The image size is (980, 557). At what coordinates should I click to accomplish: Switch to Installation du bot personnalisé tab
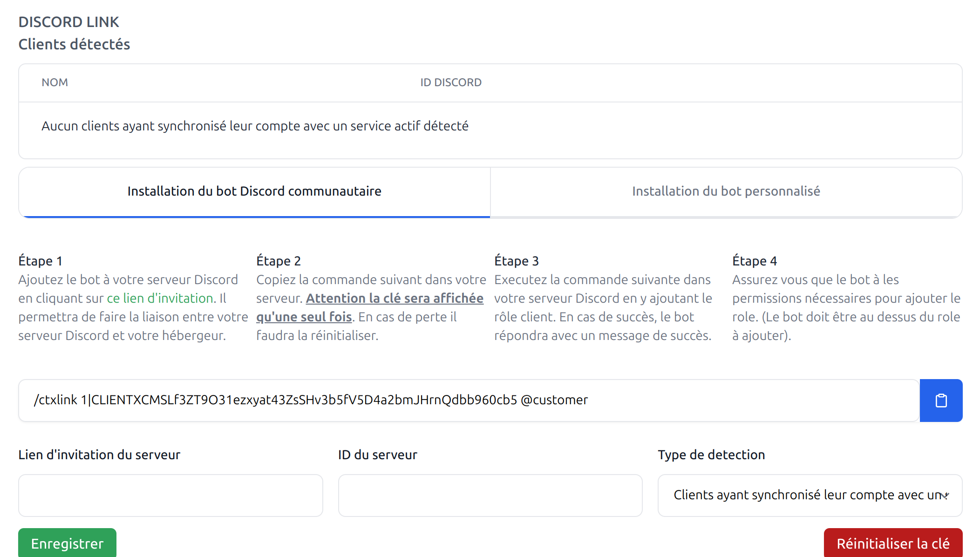click(726, 191)
